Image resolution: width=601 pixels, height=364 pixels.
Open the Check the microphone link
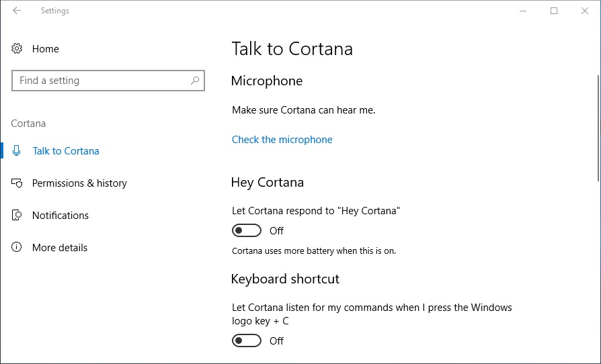coord(282,140)
